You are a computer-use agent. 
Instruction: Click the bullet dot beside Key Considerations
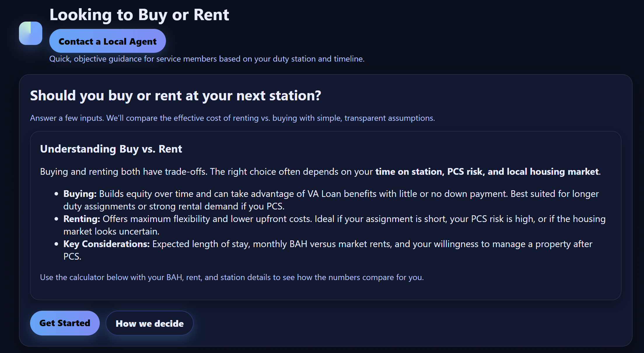click(x=56, y=244)
